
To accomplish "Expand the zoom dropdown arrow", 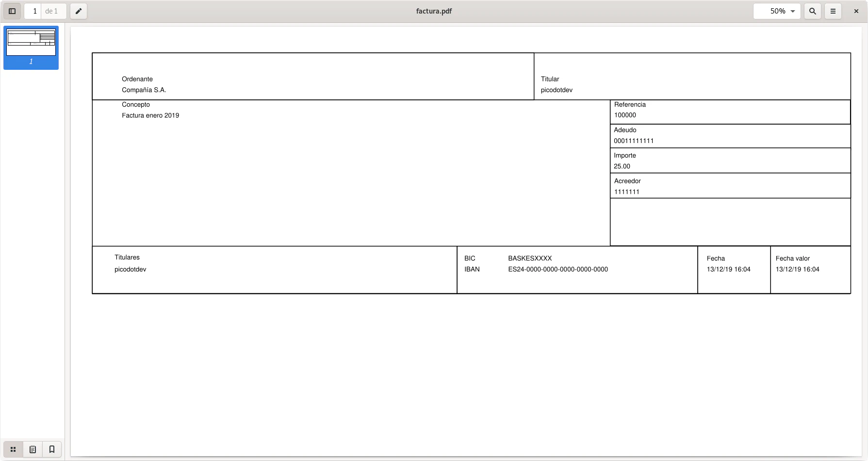I will point(793,11).
